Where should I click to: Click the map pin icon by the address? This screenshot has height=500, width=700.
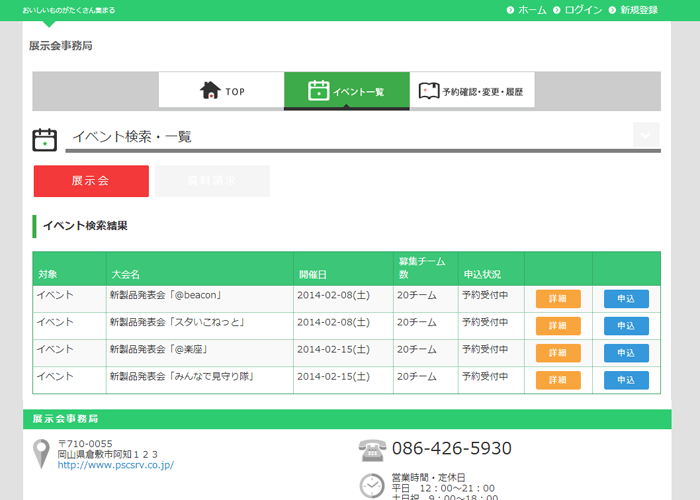[41, 453]
